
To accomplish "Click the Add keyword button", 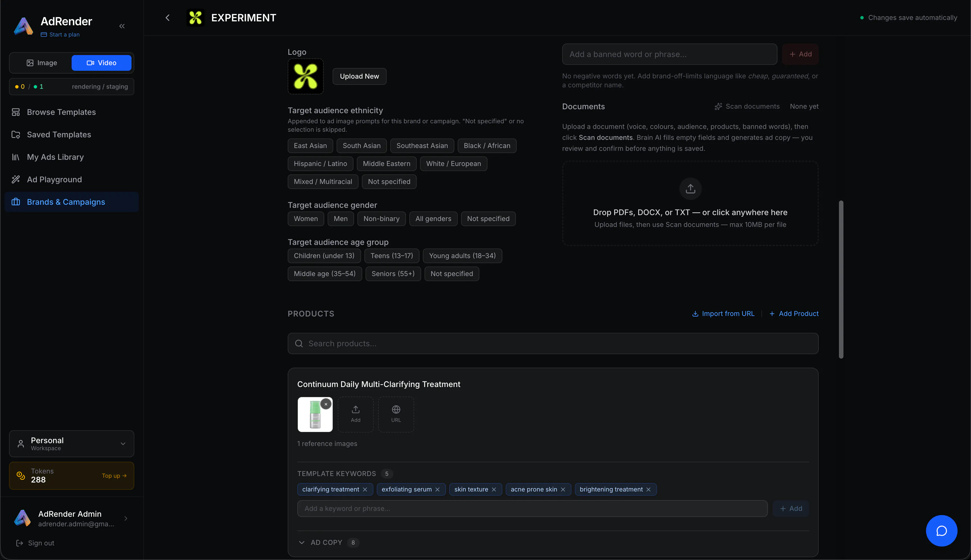I will tap(791, 508).
